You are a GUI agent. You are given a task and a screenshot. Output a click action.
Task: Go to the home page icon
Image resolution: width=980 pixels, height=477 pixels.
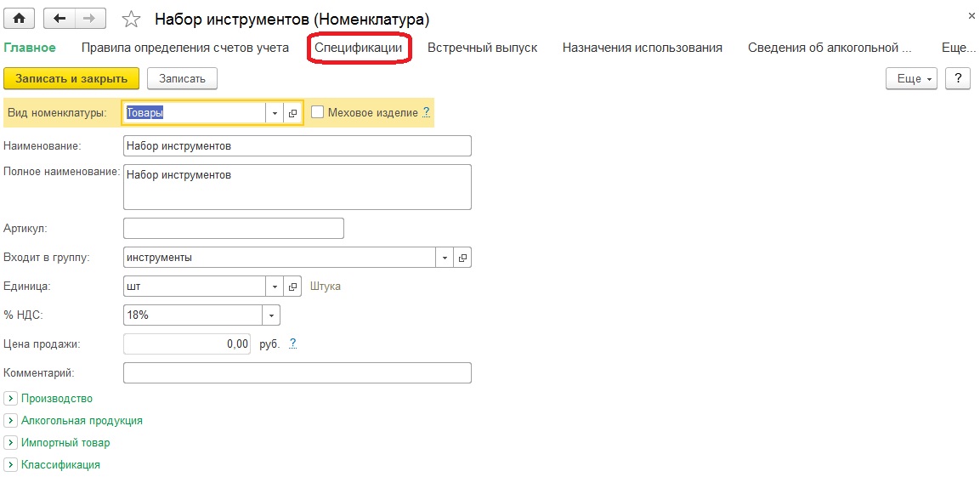(x=20, y=19)
